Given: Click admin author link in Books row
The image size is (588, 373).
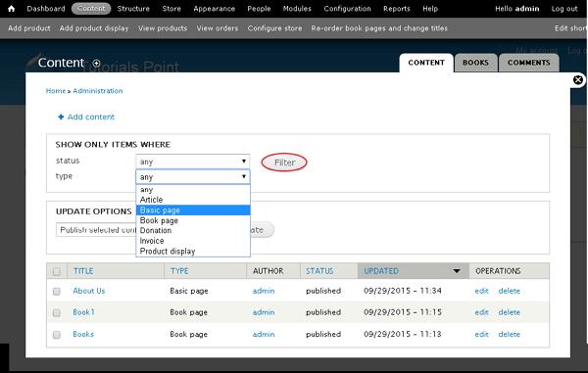Looking at the screenshot, I should coord(264,334).
